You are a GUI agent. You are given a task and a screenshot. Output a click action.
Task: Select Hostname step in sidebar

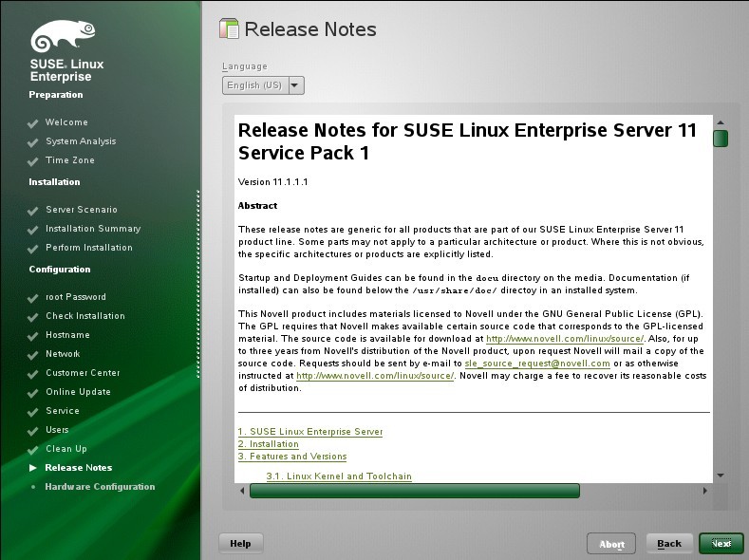click(x=67, y=335)
